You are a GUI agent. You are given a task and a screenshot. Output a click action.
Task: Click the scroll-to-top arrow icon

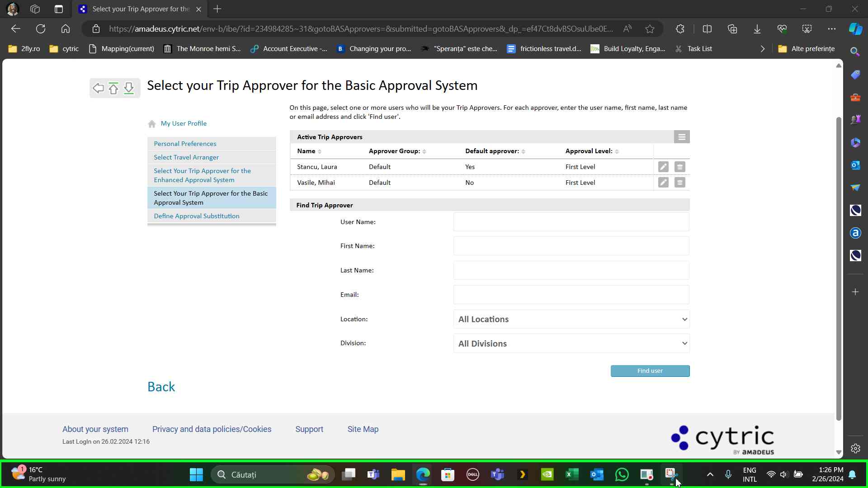[113, 88]
